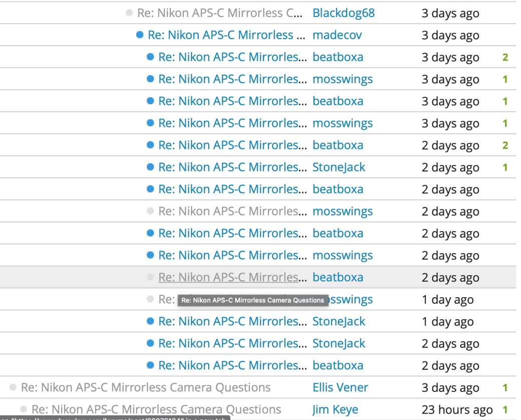Click the blue dot on StoneJack's 1-day-old reply
The width and height of the screenshot is (521, 420).
click(x=150, y=321)
